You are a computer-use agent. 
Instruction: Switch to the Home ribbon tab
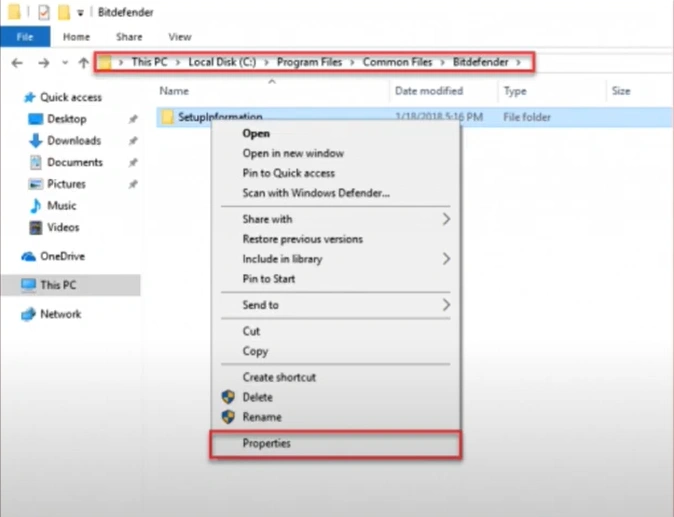[77, 37]
